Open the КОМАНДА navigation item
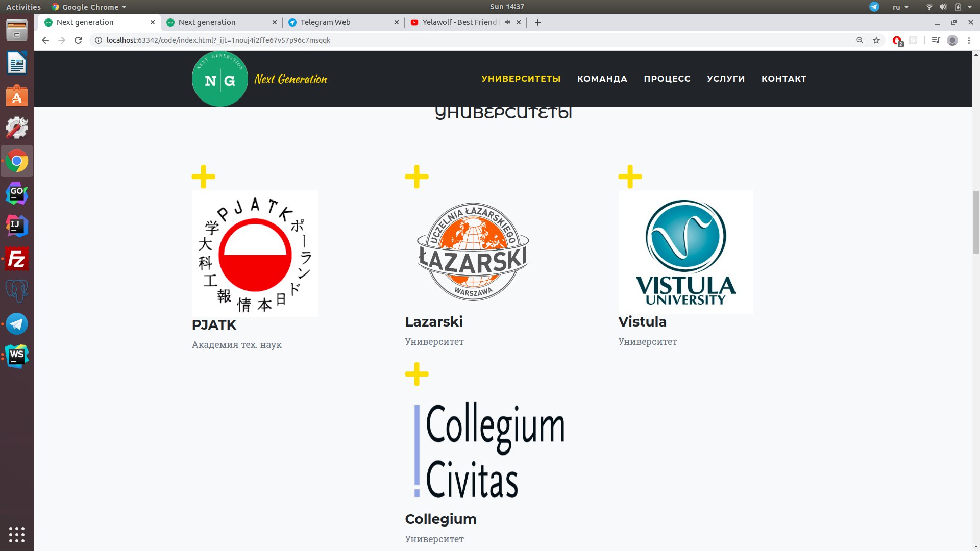Image resolution: width=980 pixels, height=551 pixels. pyautogui.click(x=602, y=79)
